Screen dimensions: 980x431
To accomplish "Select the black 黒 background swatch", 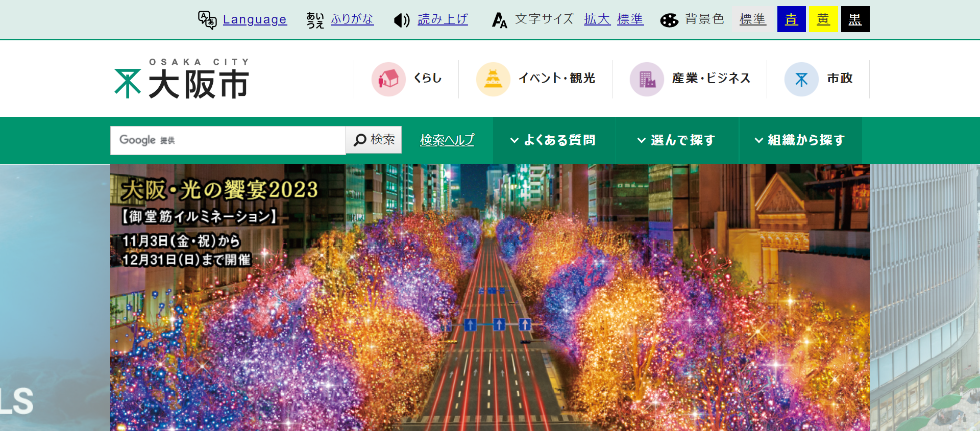I will point(855,19).
